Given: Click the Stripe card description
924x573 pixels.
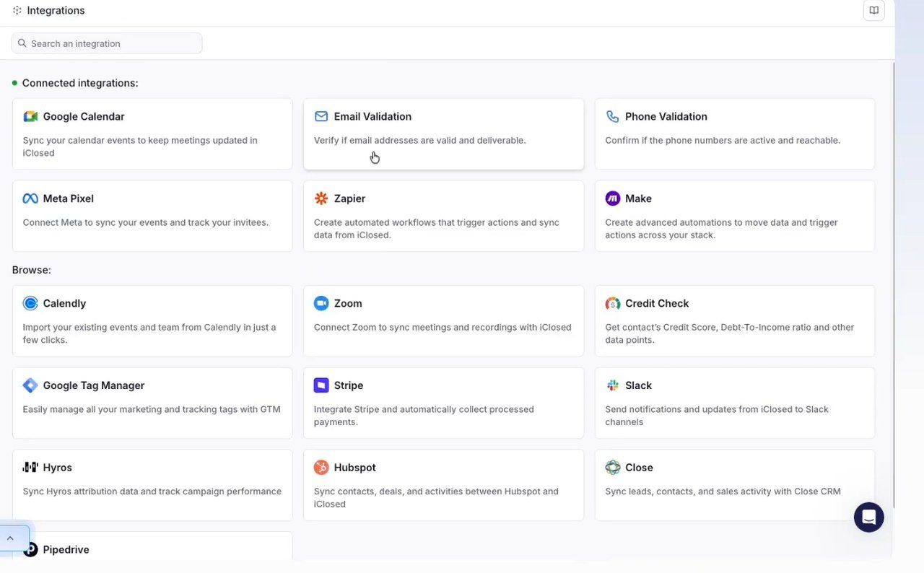Looking at the screenshot, I should 424,416.
